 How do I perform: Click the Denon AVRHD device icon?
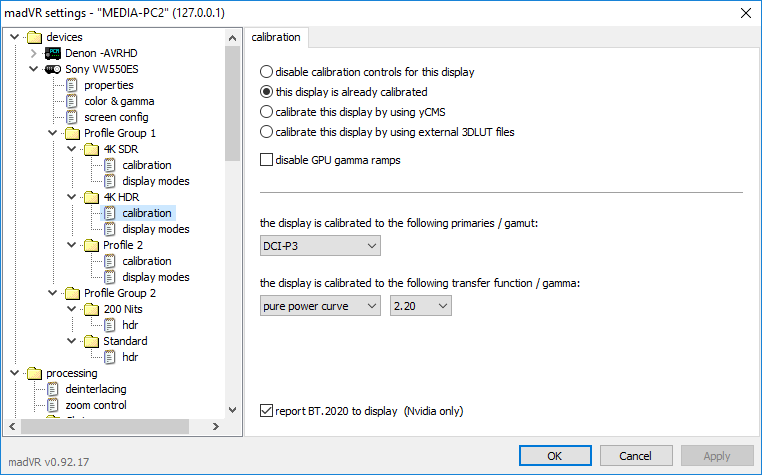coord(53,53)
